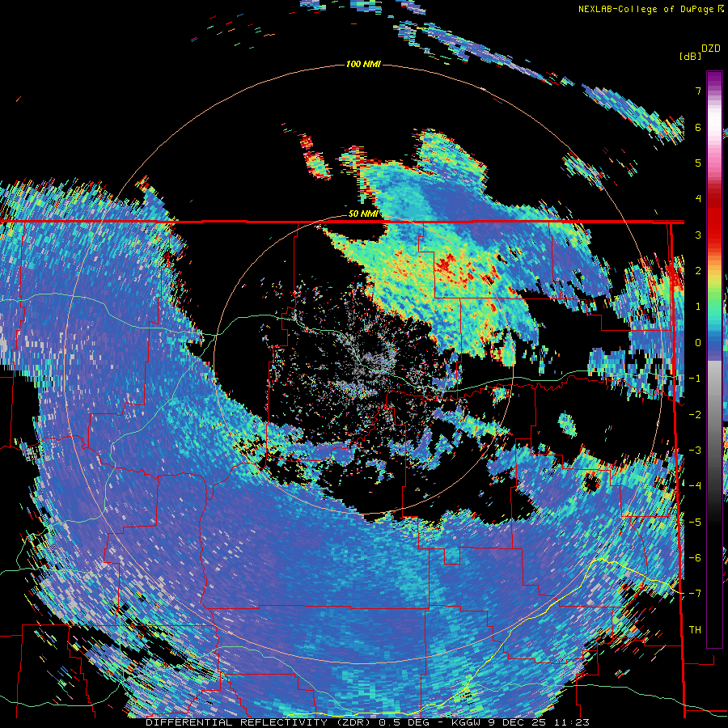Click the TH threshold label on legend
Image resolution: width=728 pixels, height=728 pixels.
tap(695, 630)
